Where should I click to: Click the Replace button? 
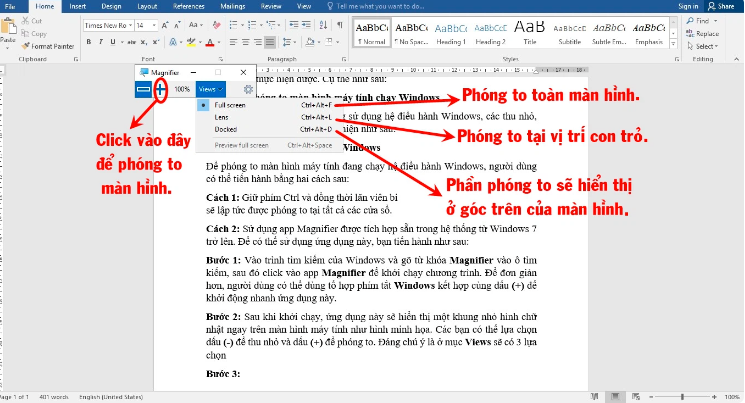[x=703, y=34]
